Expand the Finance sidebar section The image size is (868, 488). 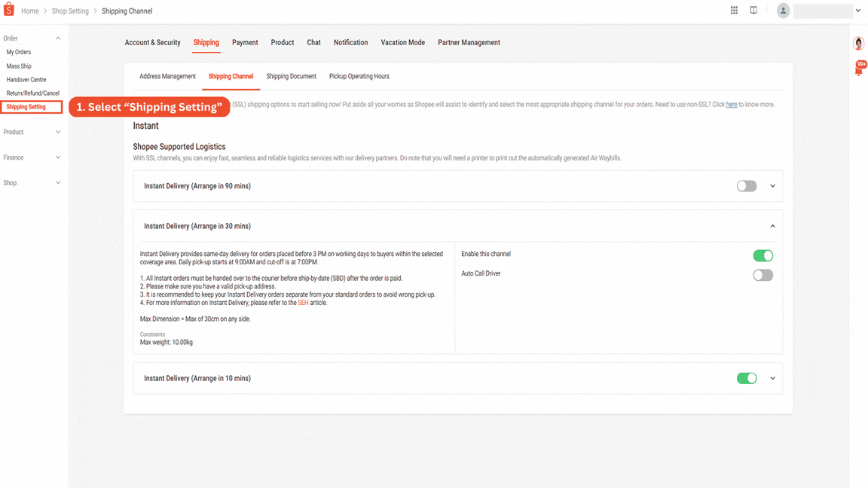(58, 157)
